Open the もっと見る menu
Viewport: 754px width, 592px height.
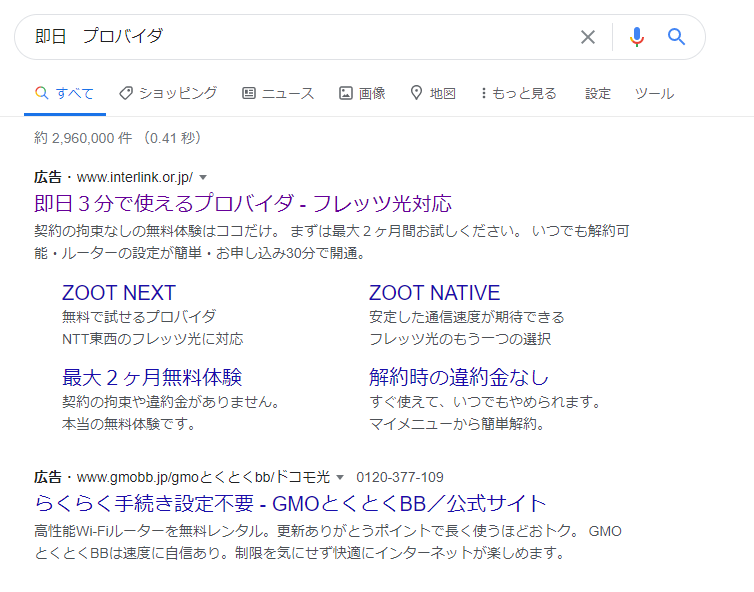[519, 93]
